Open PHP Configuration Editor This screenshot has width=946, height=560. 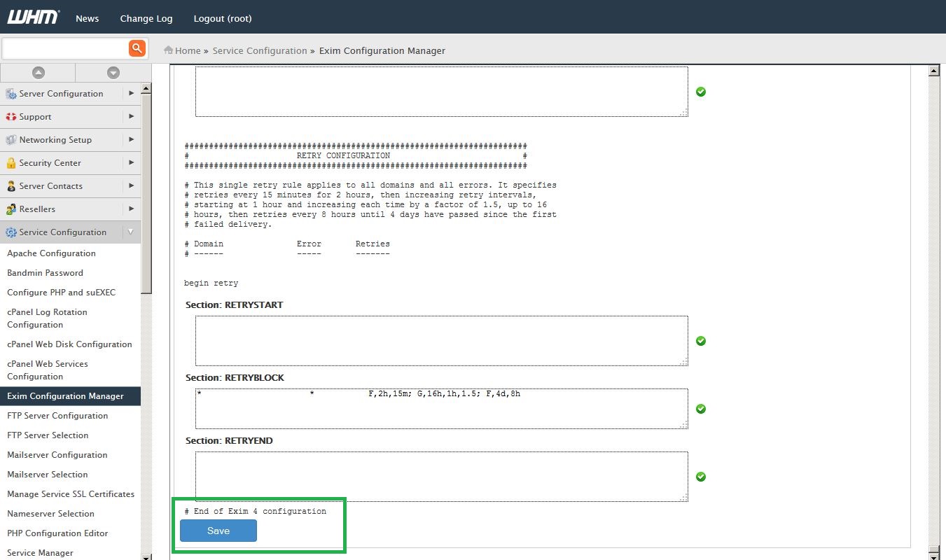pos(57,533)
